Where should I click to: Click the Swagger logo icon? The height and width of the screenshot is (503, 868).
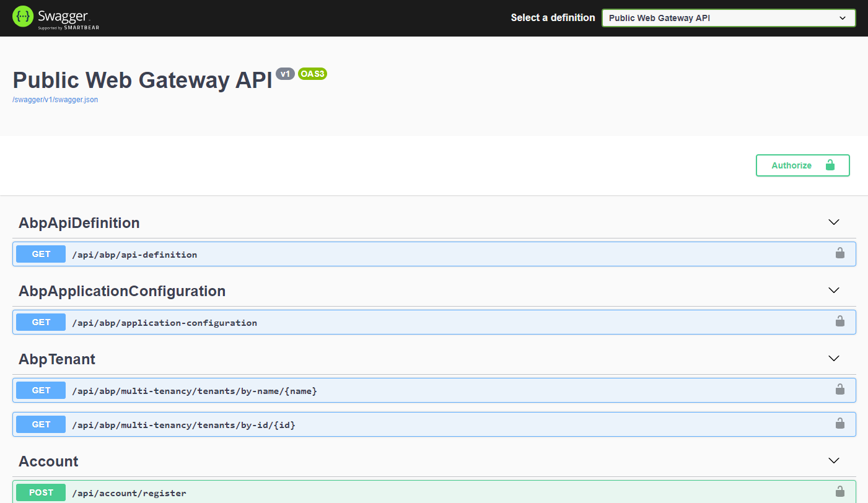point(23,17)
